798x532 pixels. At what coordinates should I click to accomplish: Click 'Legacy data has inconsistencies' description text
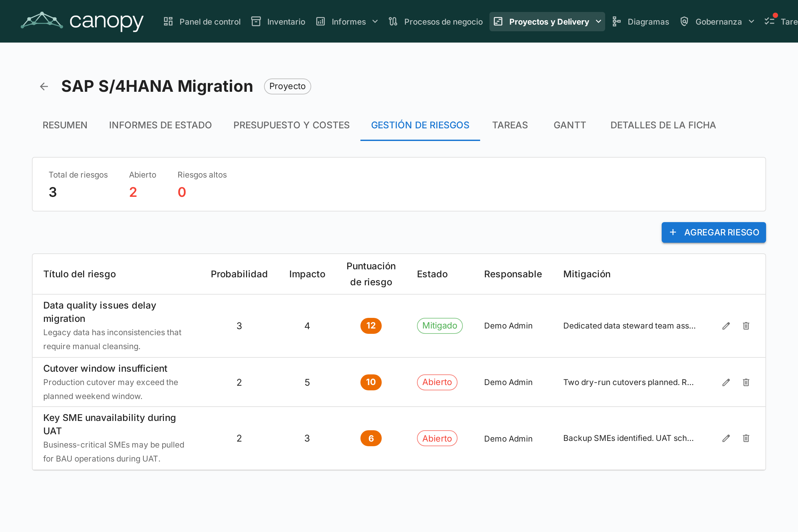click(112, 339)
